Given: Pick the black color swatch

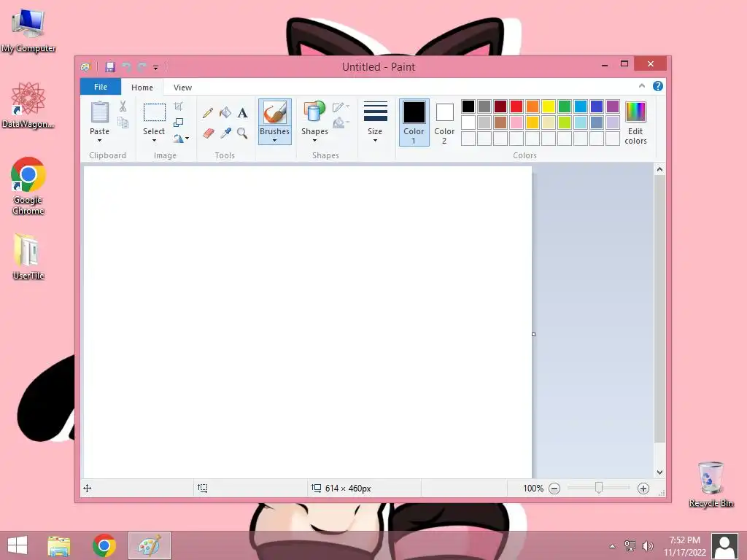Looking at the screenshot, I should coord(468,106).
